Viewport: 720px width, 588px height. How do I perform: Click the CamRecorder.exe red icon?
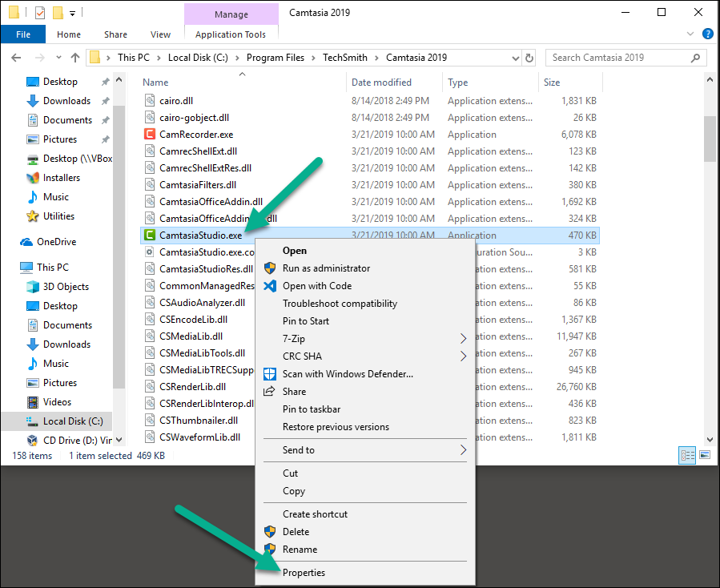pyautogui.click(x=150, y=135)
